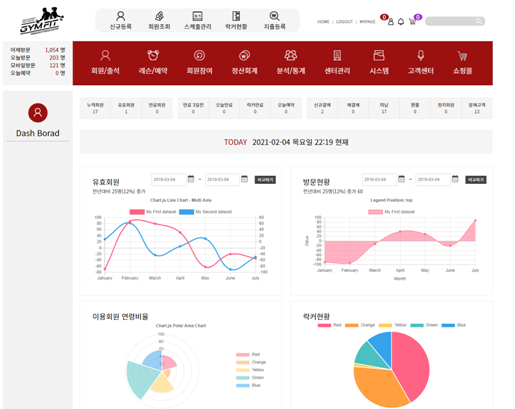The width and height of the screenshot is (515, 409).
Task: Open the 시스템 menu in red bar
Action: (x=379, y=62)
